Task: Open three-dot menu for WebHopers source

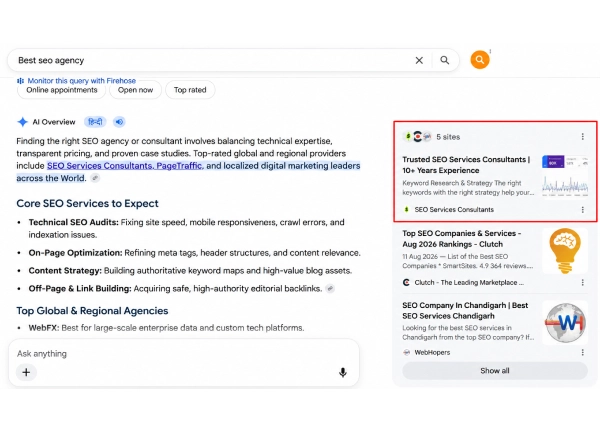Action: (582, 353)
